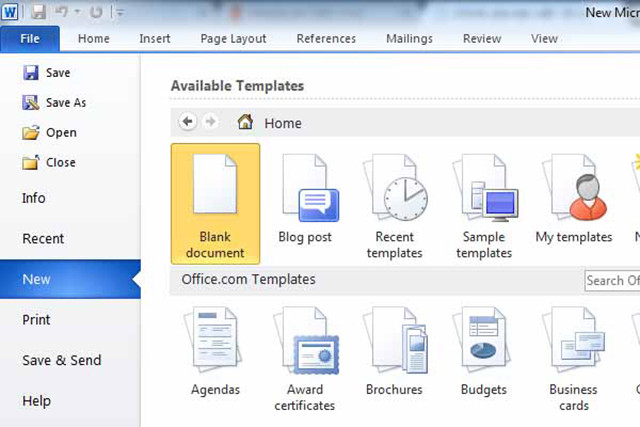Open the Review ribbon tab
This screenshot has height=427, width=640.
pos(482,39)
